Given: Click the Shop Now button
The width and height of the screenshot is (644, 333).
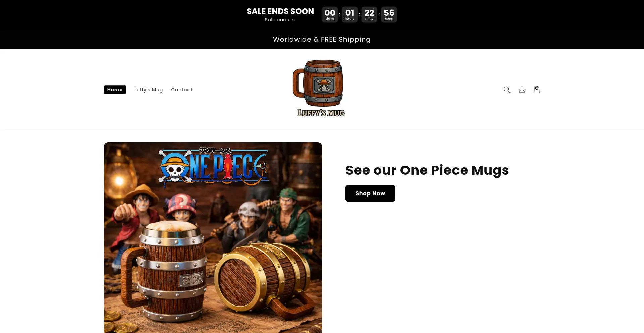Looking at the screenshot, I should click(x=370, y=193).
